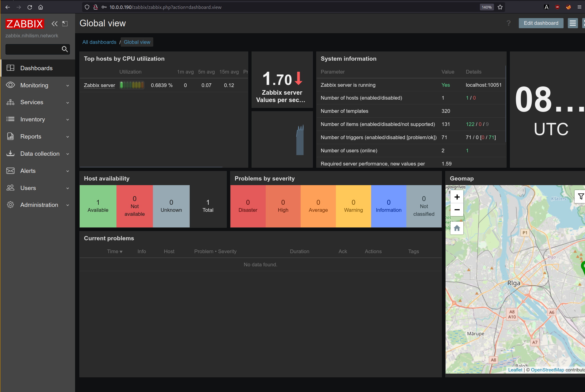Click the red Disaster severity tile
Image resolution: width=585 pixels, height=392 pixels.
pyautogui.click(x=248, y=206)
